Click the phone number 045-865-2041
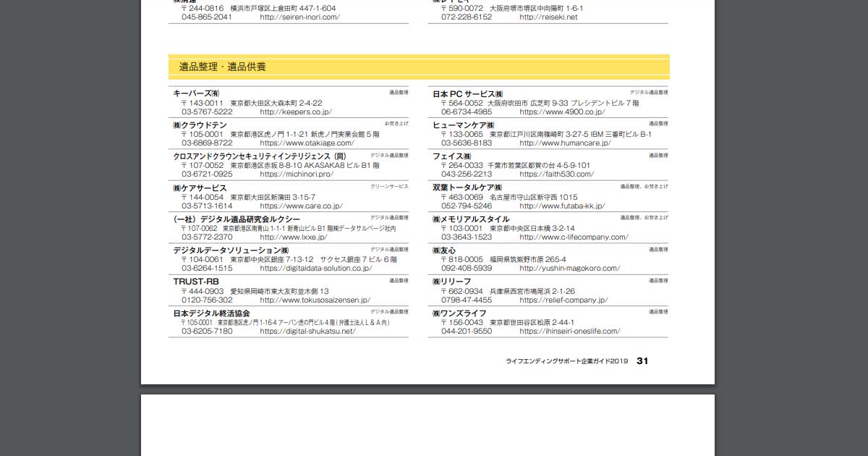 coord(207,17)
